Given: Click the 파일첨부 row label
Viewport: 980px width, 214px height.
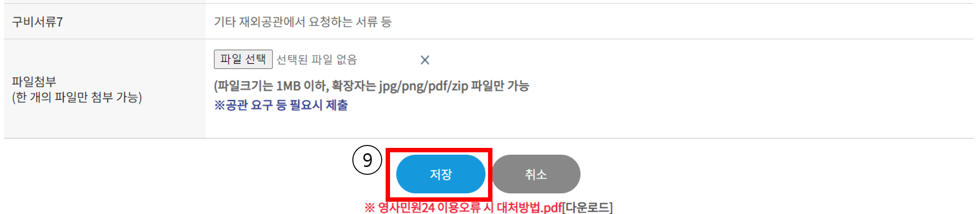Looking at the screenshot, I should (34, 82).
